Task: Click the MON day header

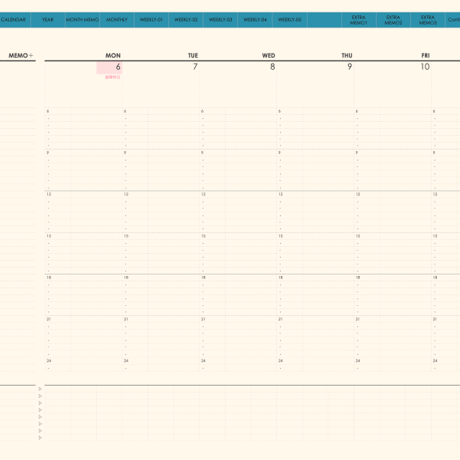Action: pyautogui.click(x=113, y=55)
